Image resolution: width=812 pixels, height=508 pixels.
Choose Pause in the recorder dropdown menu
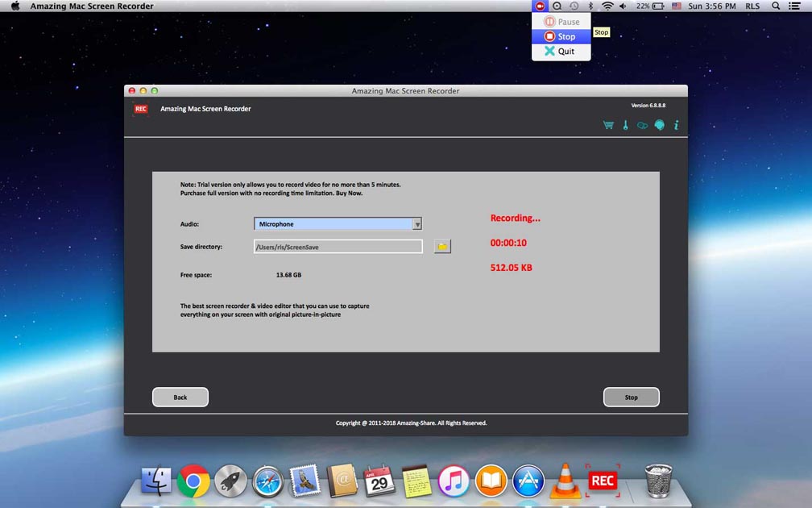tap(561, 22)
